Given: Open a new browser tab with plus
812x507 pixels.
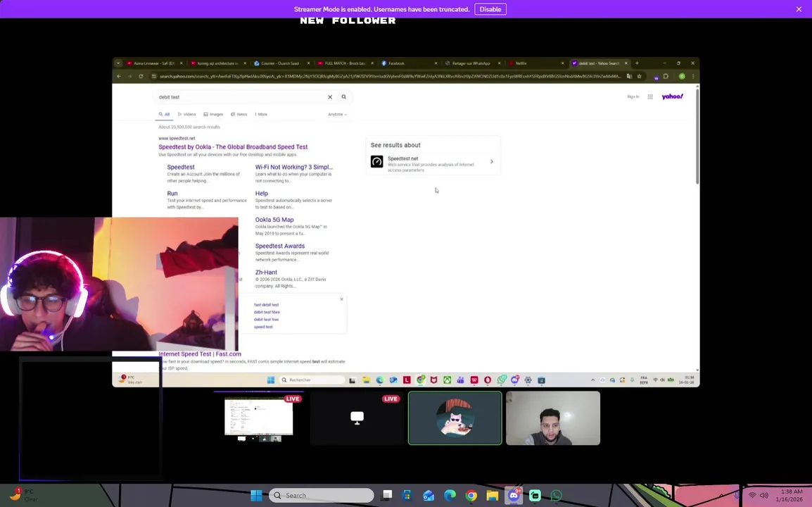Looking at the screenshot, I should (x=637, y=63).
